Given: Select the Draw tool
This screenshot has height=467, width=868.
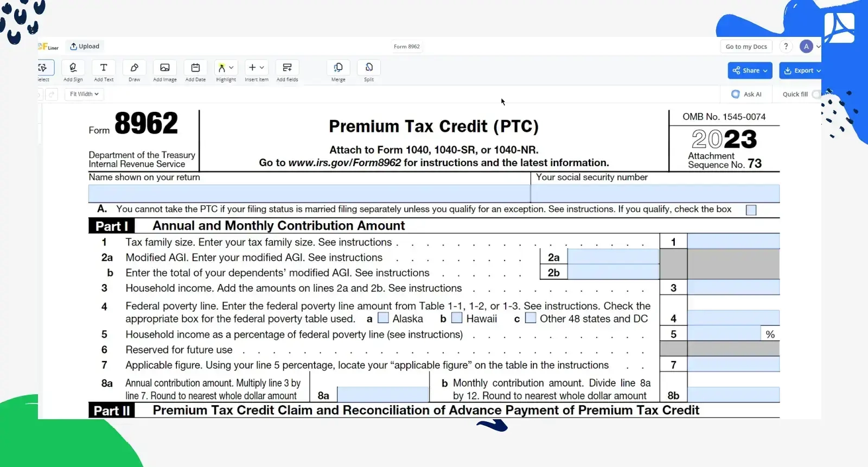Looking at the screenshot, I should [x=134, y=71].
